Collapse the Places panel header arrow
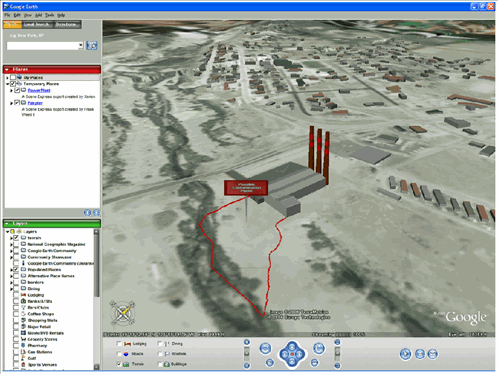The image size is (498, 374). coord(7,69)
